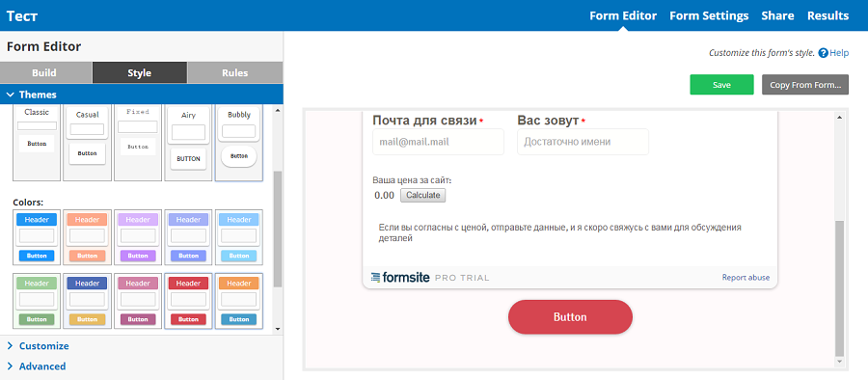Viewport: 868px width, 380px height.
Task: Click the Copy From Form button
Action: coord(805,85)
